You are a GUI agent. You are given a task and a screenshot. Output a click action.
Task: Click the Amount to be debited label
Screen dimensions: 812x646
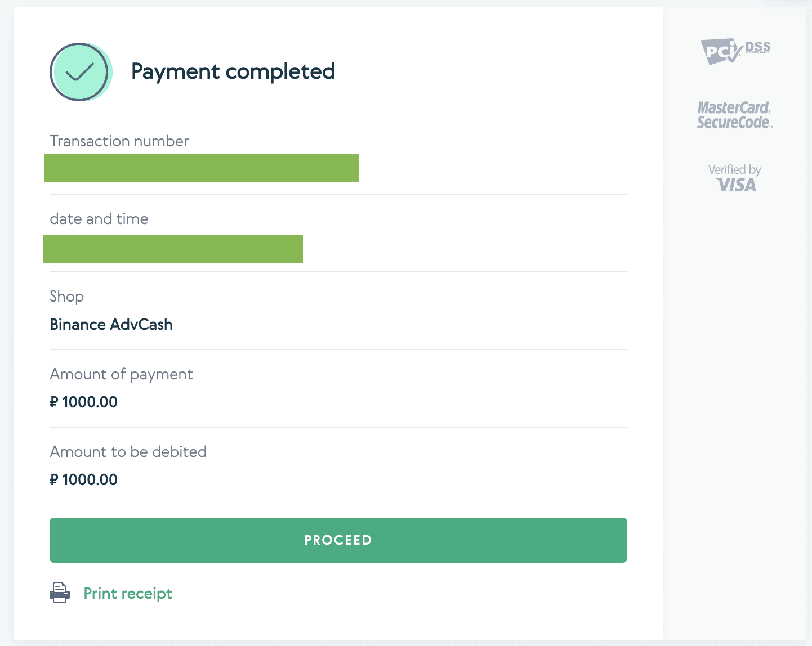pos(128,452)
